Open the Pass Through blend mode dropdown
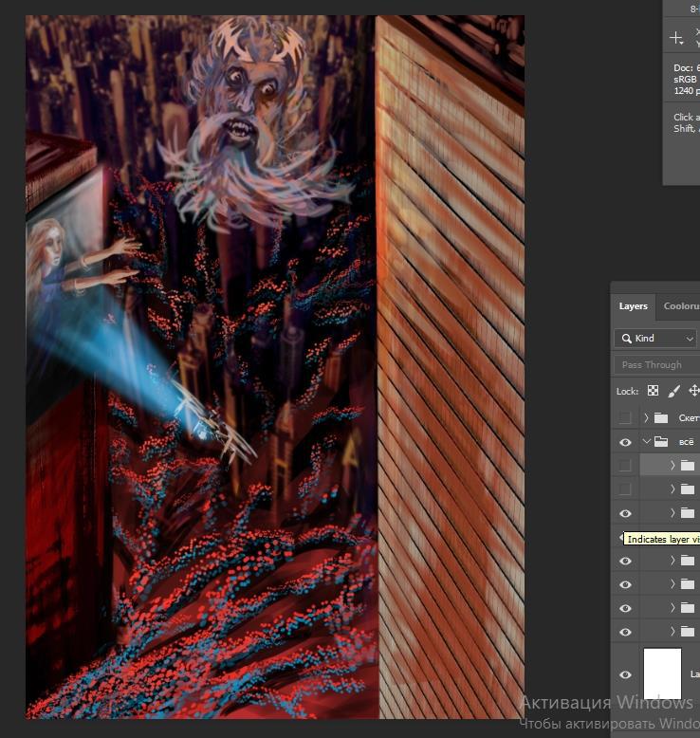Viewport: 700px width, 738px height. [x=657, y=364]
